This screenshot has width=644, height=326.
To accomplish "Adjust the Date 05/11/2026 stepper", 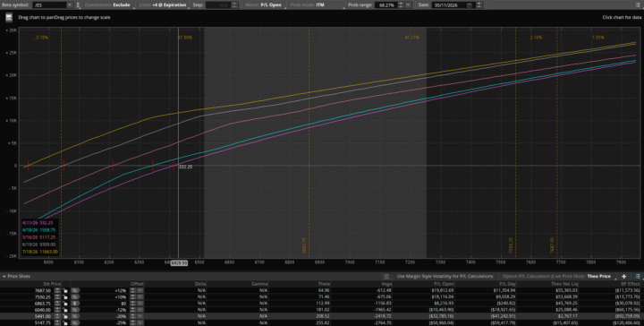I will click(x=479, y=5).
